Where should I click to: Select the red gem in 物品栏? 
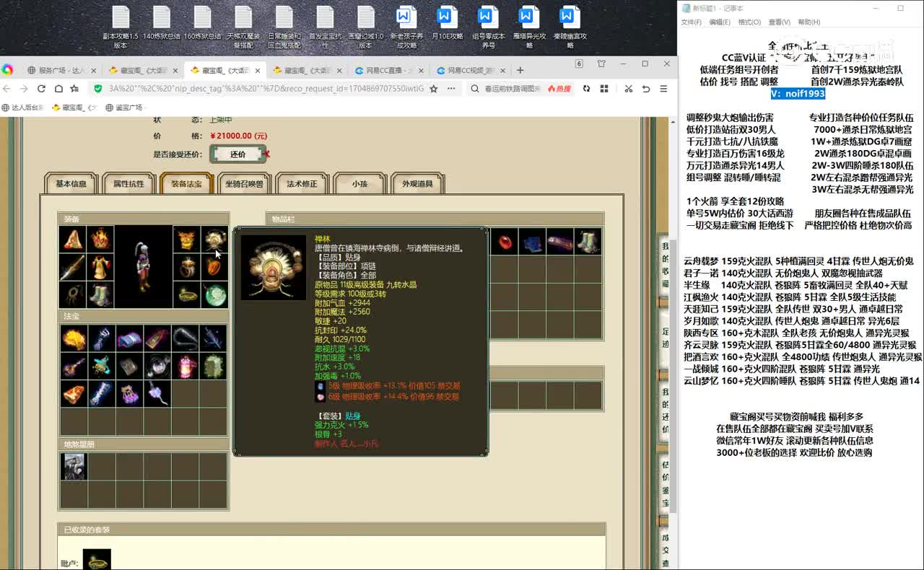click(505, 242)
